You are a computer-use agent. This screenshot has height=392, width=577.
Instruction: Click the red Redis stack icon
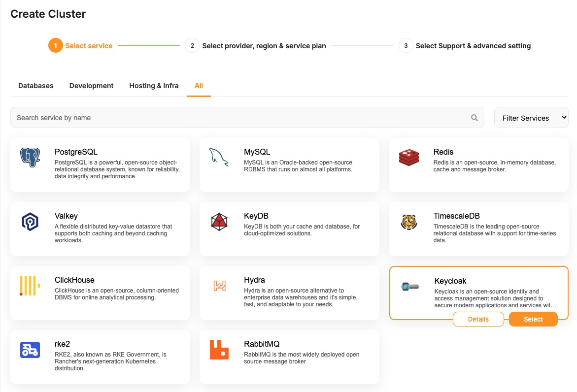coord(408,157)
